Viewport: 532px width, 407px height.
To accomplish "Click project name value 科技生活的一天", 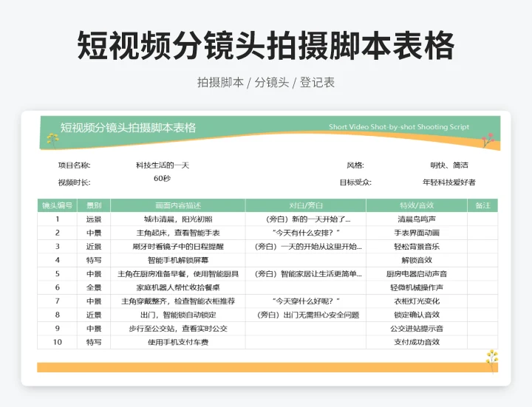I will [162, 165].
